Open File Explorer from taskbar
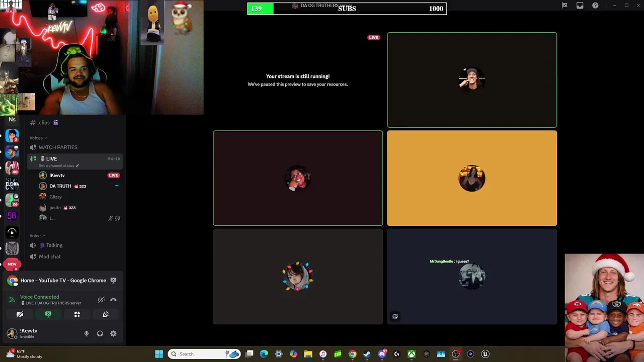Viewport: 644px width, 362px height. click(308, 354)
